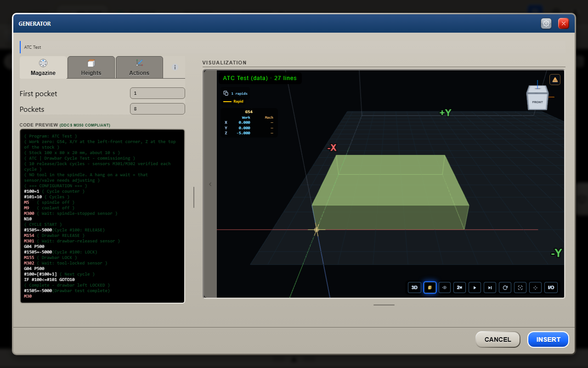Image resolution: width=588 pixels, height=368 pixels.
Task: Edit the Pockets count field
Action: pyautogui.click(x=158, y=109)
